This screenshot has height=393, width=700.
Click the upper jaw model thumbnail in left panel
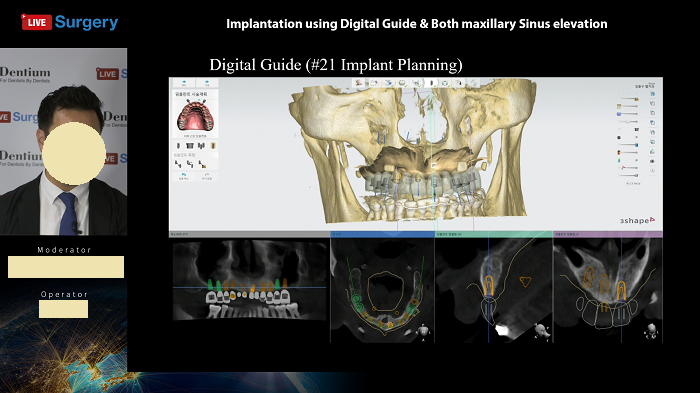tap(196, 115)
